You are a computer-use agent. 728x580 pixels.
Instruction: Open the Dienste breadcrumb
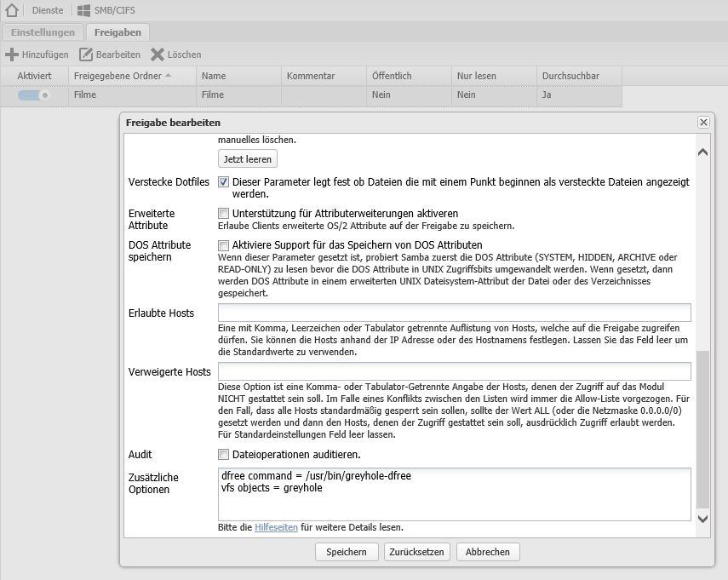48,10
